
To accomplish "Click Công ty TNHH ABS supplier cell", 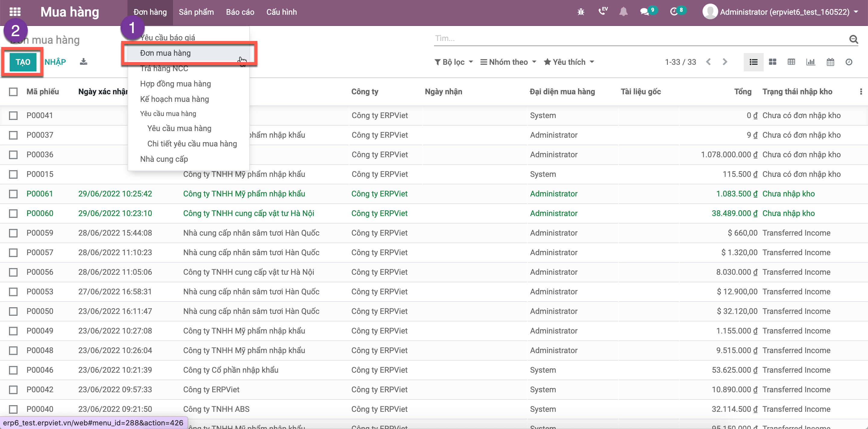I will [x=216, y=409].
